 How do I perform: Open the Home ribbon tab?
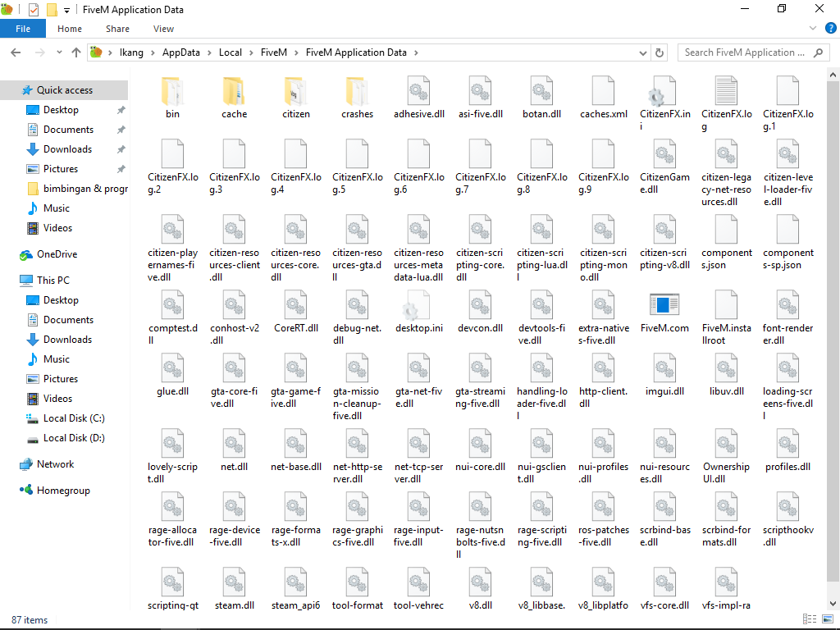(70, 29)
